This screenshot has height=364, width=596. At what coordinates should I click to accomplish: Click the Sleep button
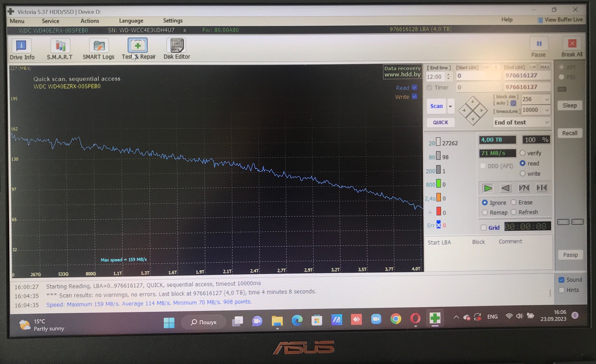point(569,106)
